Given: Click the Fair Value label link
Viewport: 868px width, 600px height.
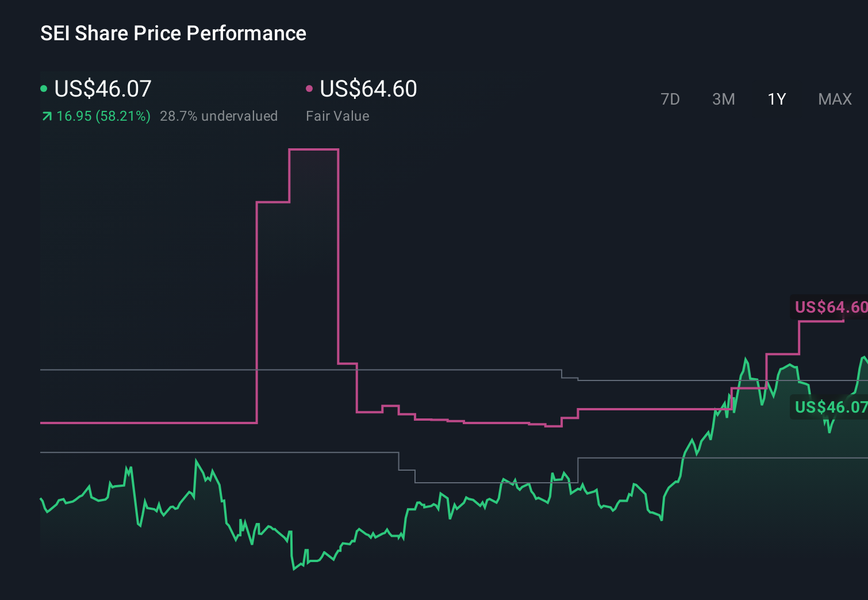Looking at the screenshot, I should click(338, 116).
